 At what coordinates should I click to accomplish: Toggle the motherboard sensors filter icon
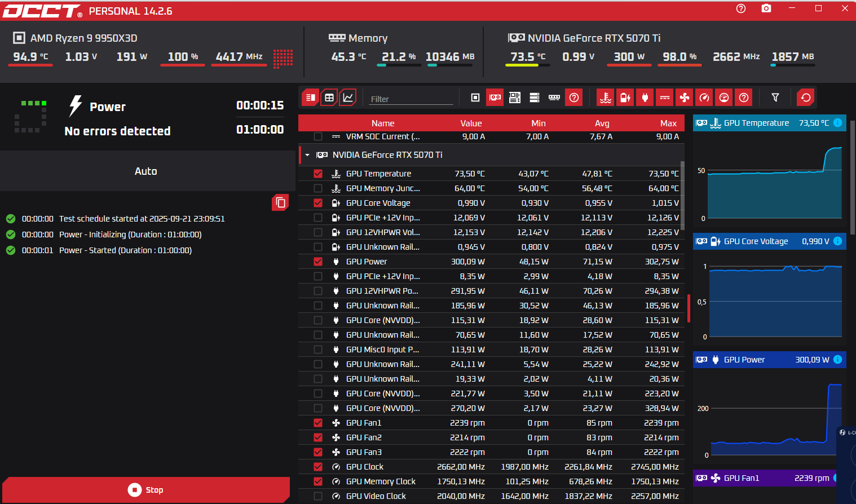[x=515, y=98]
